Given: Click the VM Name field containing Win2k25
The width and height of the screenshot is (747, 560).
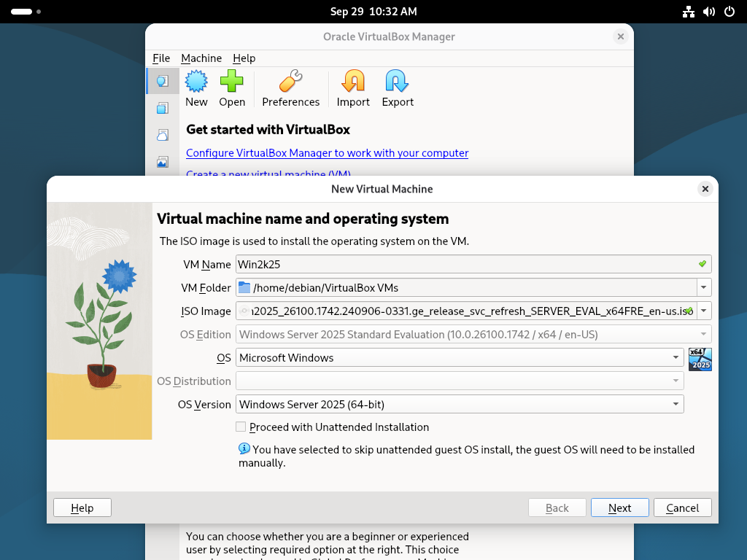Looking at the screenshot, I should (467, 264).
